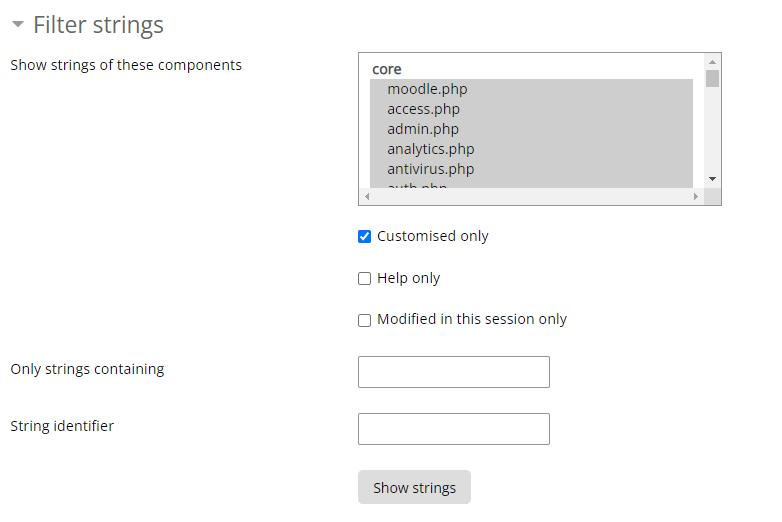Collapse the Filter strings section arrow
This screenshot has width=782, height=522.
click(18, 25)
